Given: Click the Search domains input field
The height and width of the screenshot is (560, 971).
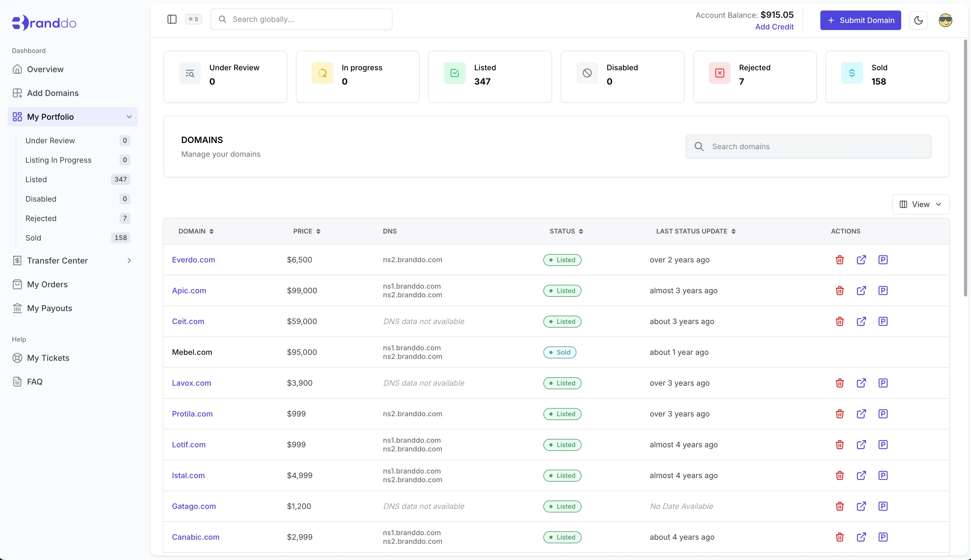Looking at the screenshot, I should [808, 146].
